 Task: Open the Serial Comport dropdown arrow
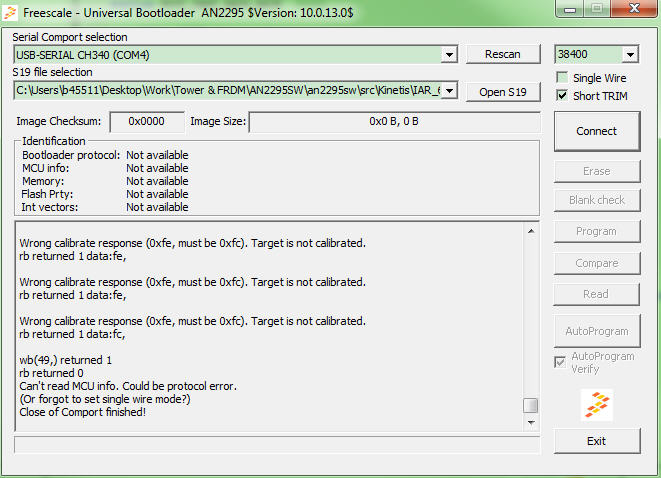(449, 55)
